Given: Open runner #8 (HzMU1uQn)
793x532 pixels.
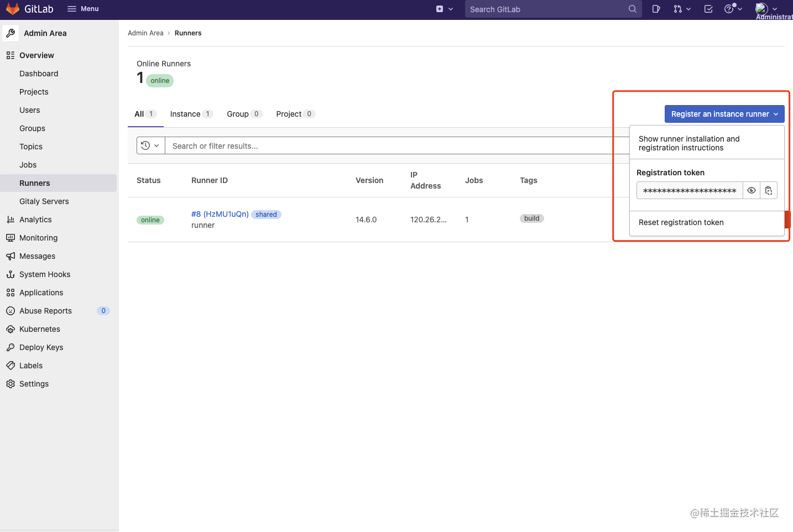Looking at the screenshot, I should point(220,214).
